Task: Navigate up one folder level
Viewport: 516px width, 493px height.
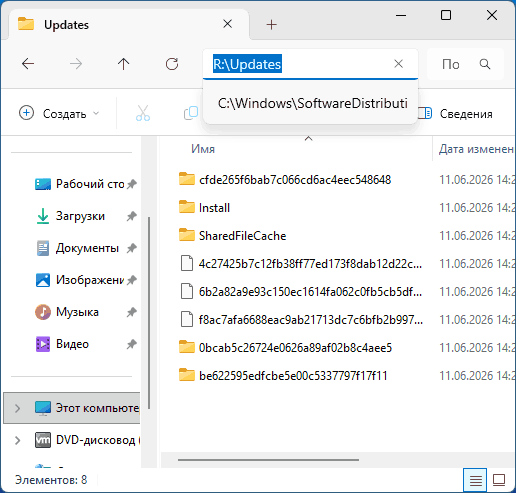Action: point(123,64)
